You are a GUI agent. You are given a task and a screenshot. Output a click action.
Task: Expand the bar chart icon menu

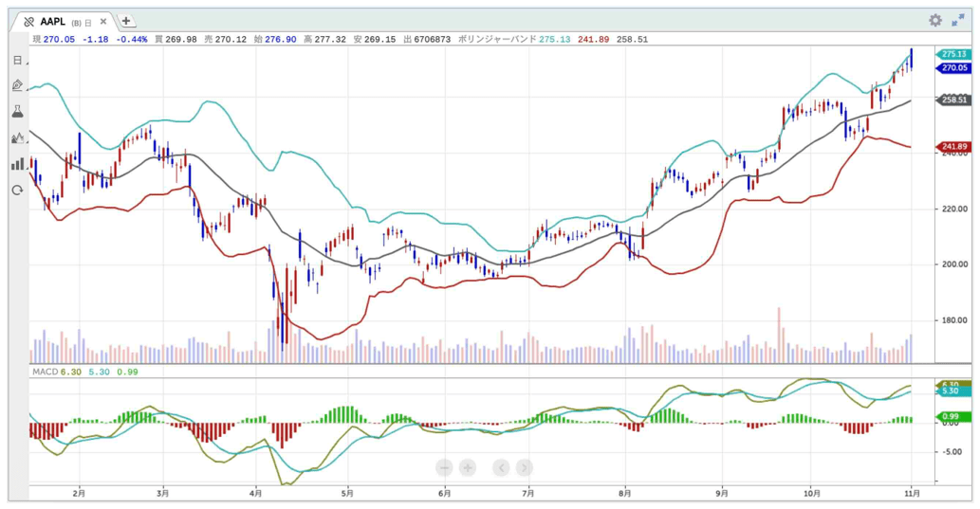[x=18, y=164]
